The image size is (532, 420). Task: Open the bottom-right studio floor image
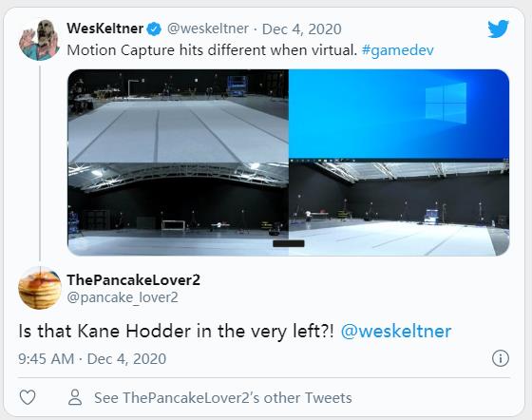tap(399, 207)
